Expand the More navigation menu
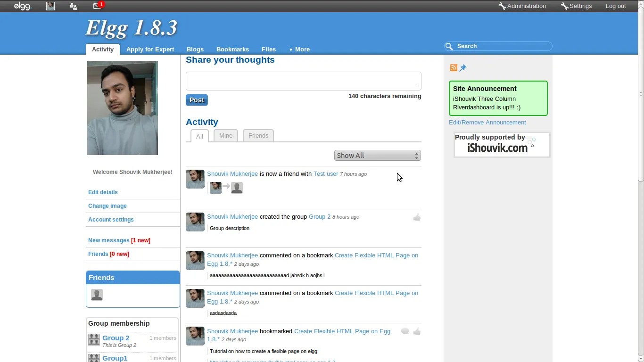644x362 pixels. click(x=299, y=49)
